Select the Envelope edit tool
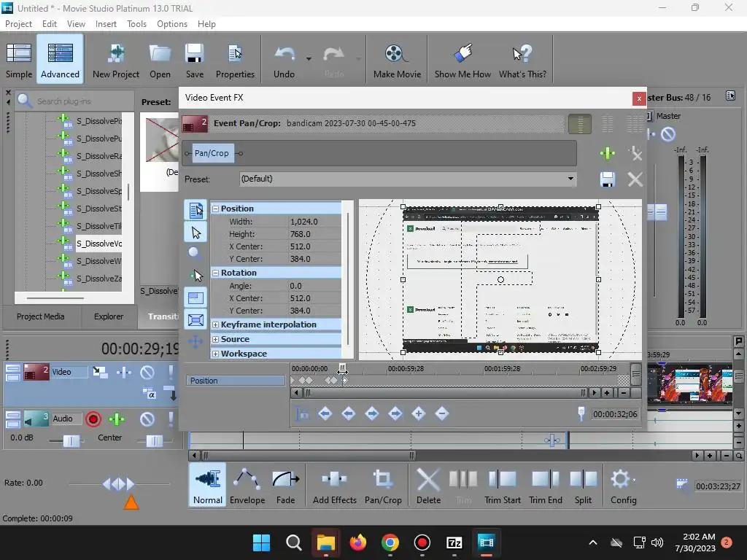This screenshot has width=747, height=560. point(247,486)
